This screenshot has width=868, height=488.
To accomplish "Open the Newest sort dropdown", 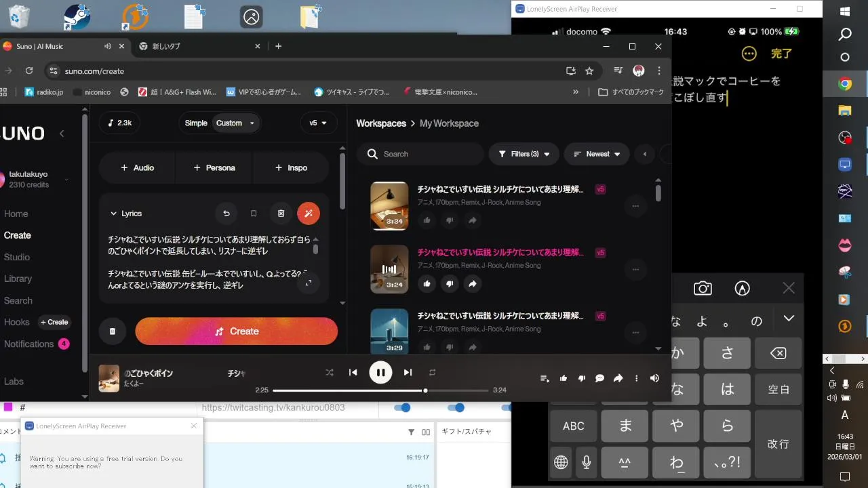I will [597, 154].
